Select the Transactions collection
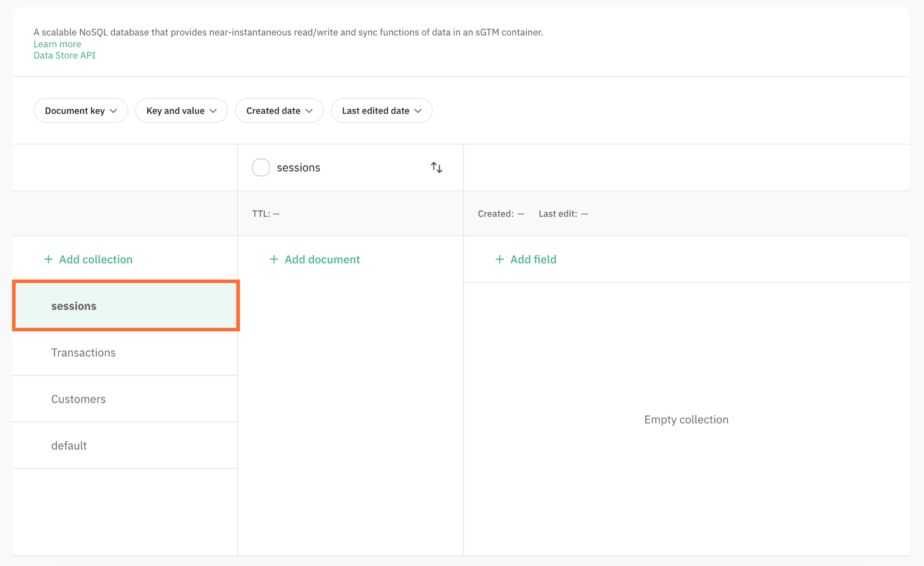The height and width of the screenshot is (566, 924). (x=125, y=352)
